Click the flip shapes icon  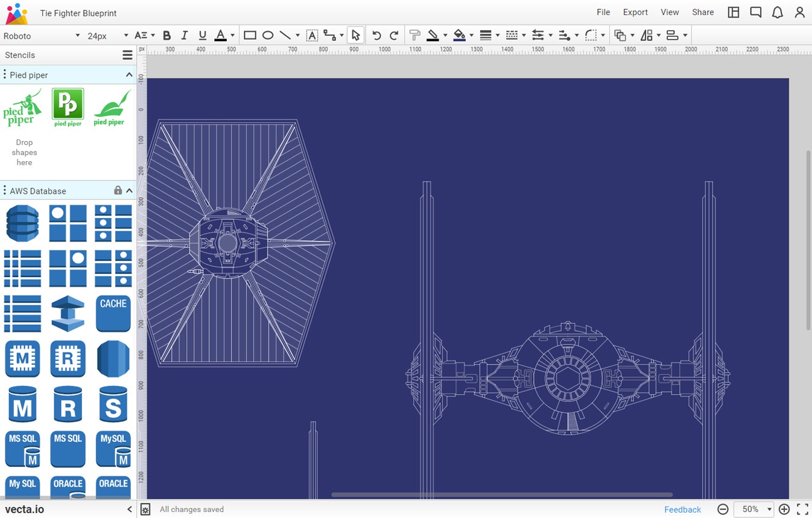click(646, 36)
